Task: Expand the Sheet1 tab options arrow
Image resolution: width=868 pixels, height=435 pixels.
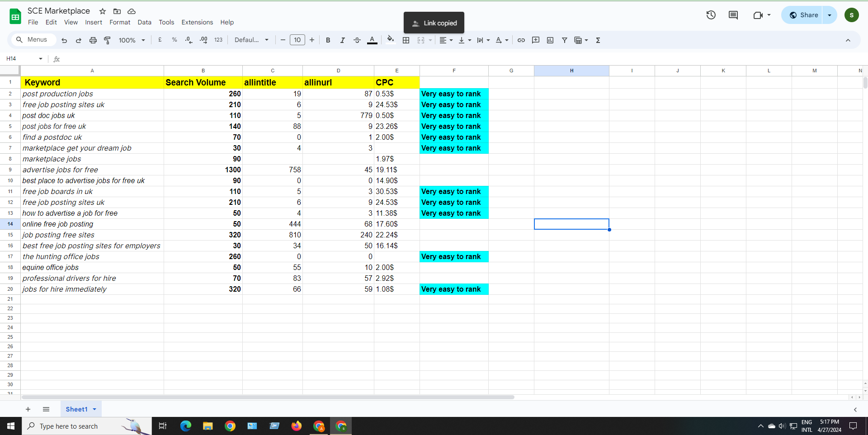Action: click(x=94, y=409)
